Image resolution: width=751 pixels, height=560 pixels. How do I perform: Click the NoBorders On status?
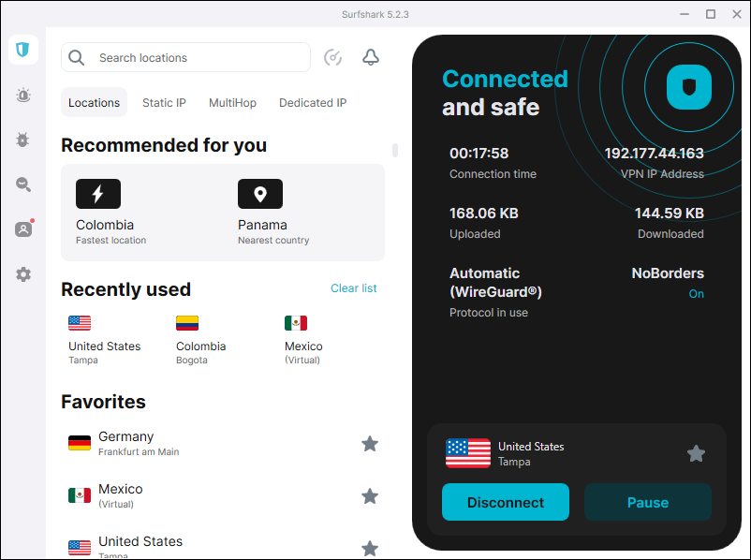tap(696, 294)
